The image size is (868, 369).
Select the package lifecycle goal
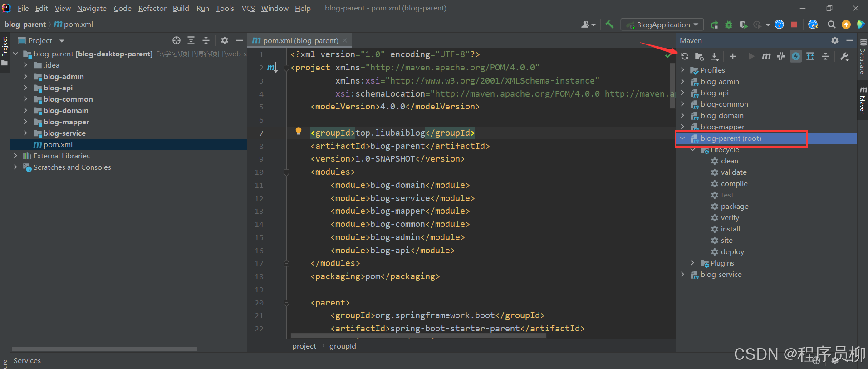[735, 206]
